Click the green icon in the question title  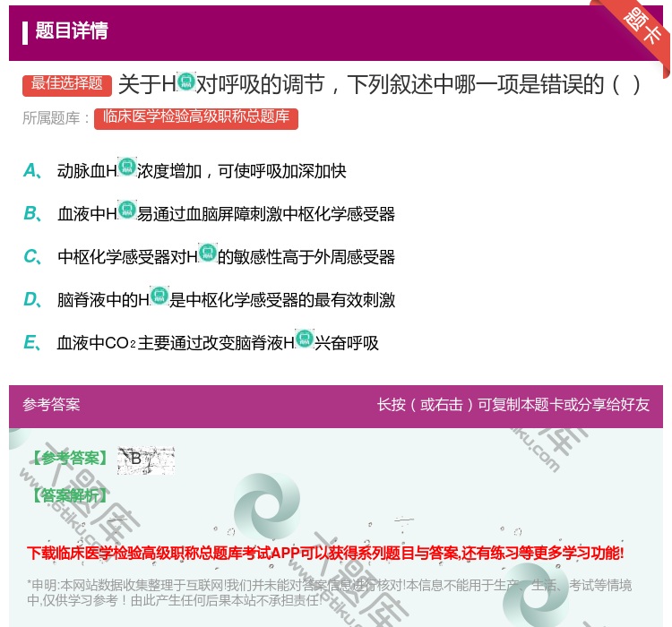(186, 81)
